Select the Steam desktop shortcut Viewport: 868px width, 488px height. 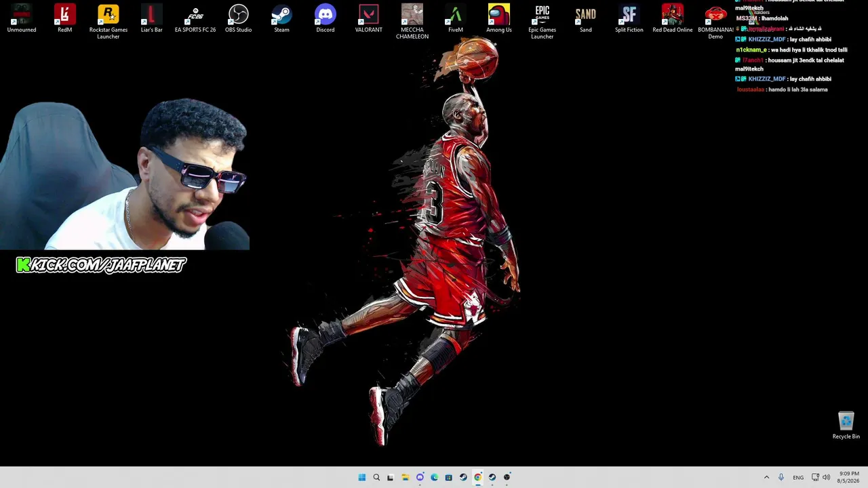click(x=282, y=18)
